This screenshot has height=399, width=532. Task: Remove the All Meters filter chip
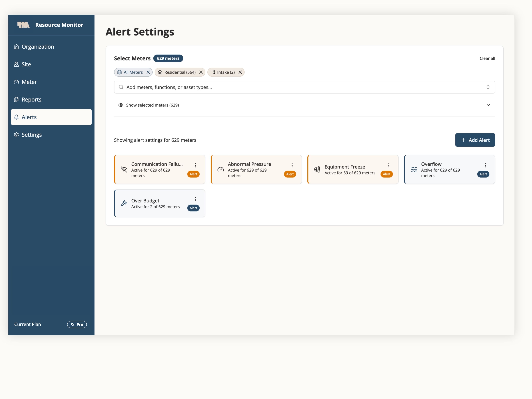(x=148, y=72)
